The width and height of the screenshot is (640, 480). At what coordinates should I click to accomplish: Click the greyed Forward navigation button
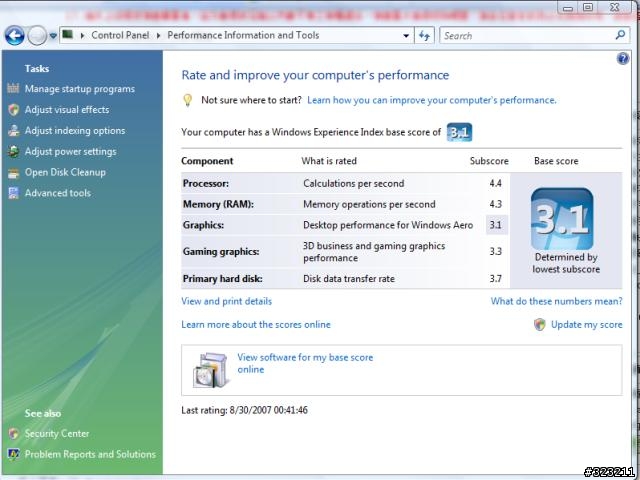coord(37,36)
